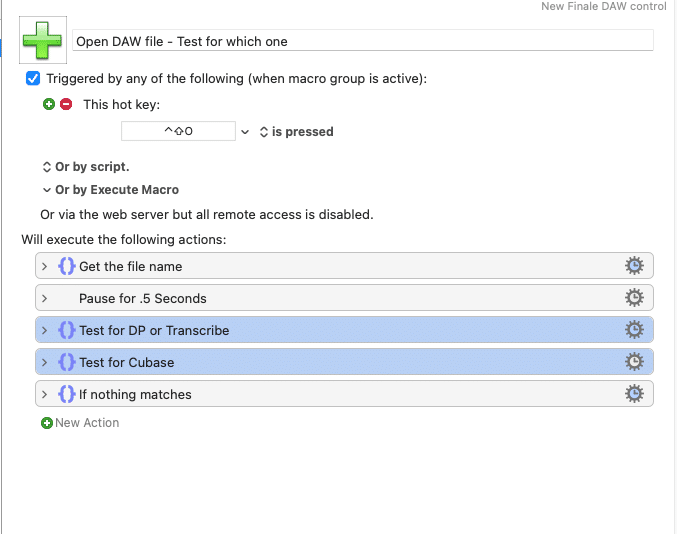Expand the If nothing matches action
Image resolution: width=677 pixels, height=534 pixels.
point(45,394)
